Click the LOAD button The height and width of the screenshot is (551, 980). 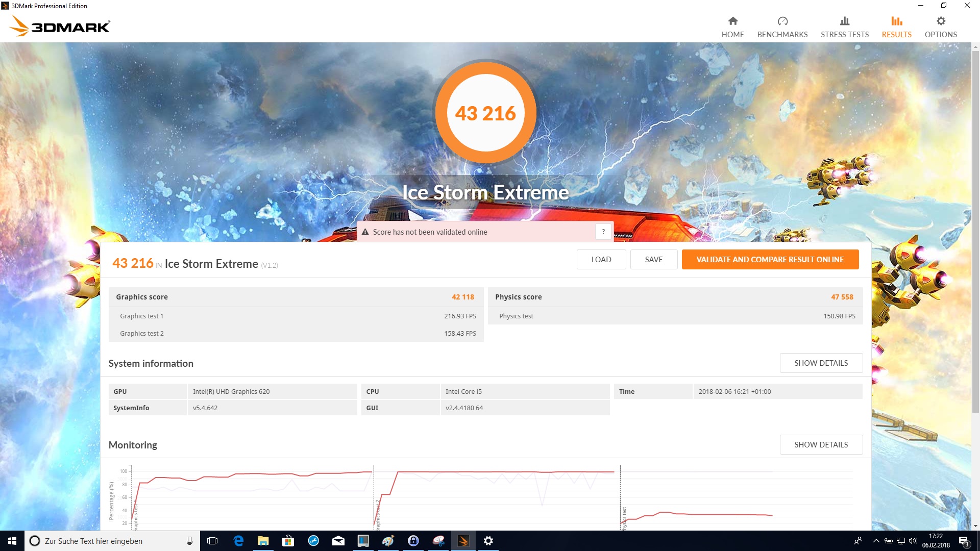pyautogui.click(x=601, y=259)
